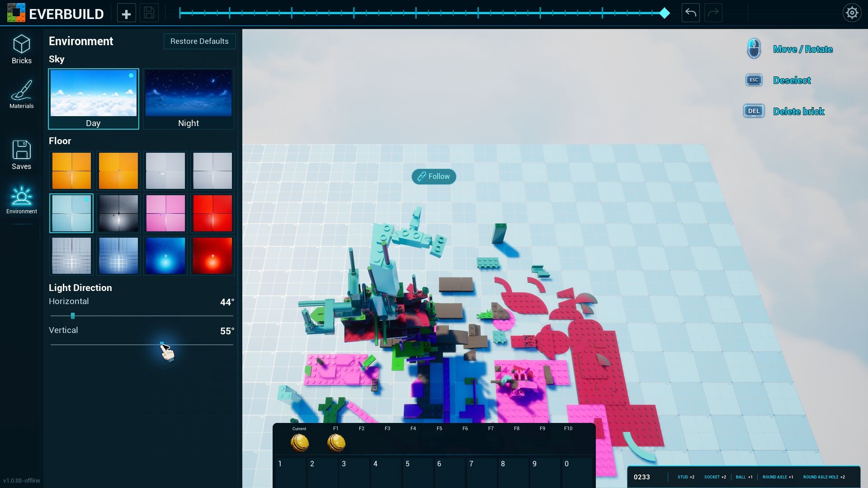Click the ROUND AXLE HOLE ×2 label
Image resolution: width=868 pixels, height=488 pixels.
[x=824, y=477]
